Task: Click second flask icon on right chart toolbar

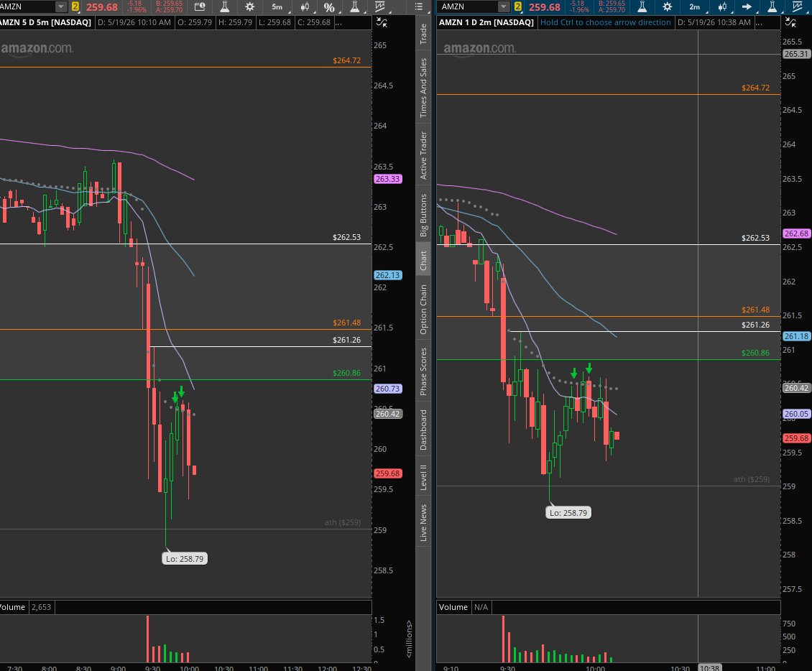Action: pyautogui.click(x=772, y=6)
